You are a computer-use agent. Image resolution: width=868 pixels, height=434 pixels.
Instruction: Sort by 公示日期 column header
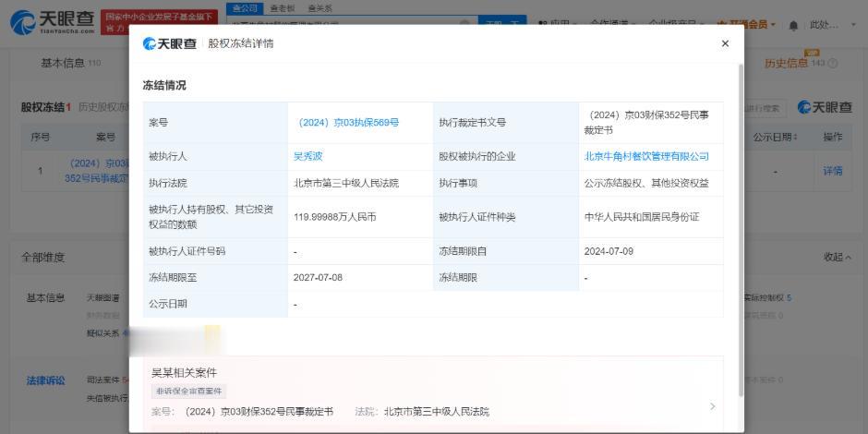pyautogui.click(x=775, y=137)
